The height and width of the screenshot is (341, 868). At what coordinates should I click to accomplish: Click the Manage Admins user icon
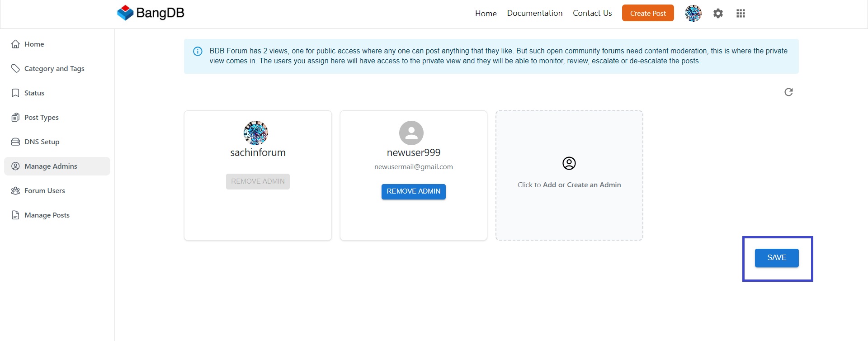[x=15, y=166]
